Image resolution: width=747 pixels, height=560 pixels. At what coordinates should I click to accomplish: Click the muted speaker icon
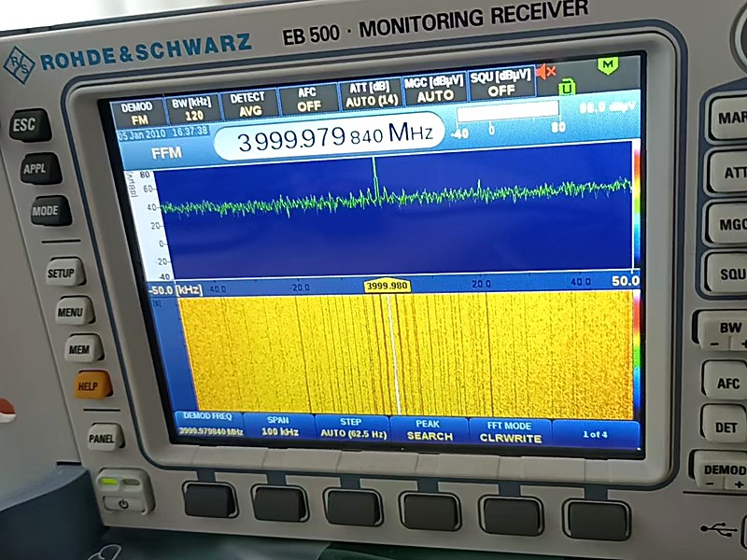pyautogui.click(x=545, y=72)
